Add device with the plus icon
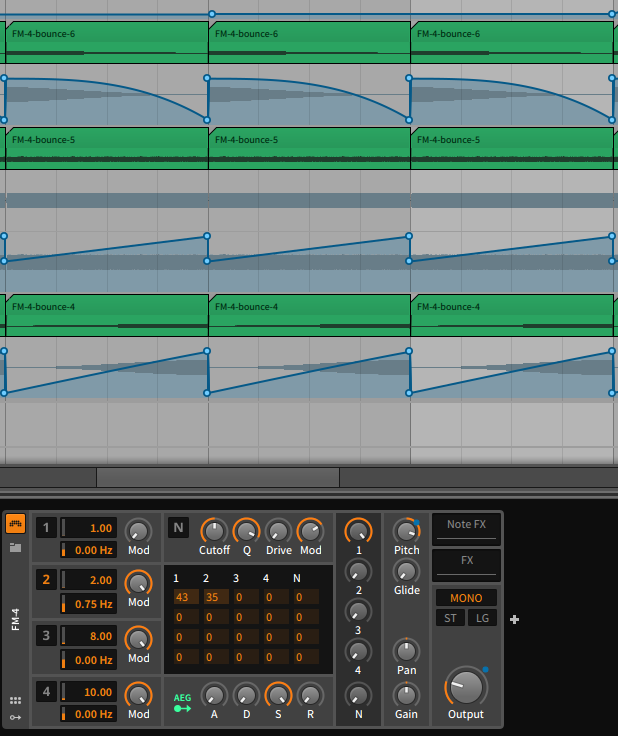The height and width of the screenshot is (736, 618). point(514,620)
